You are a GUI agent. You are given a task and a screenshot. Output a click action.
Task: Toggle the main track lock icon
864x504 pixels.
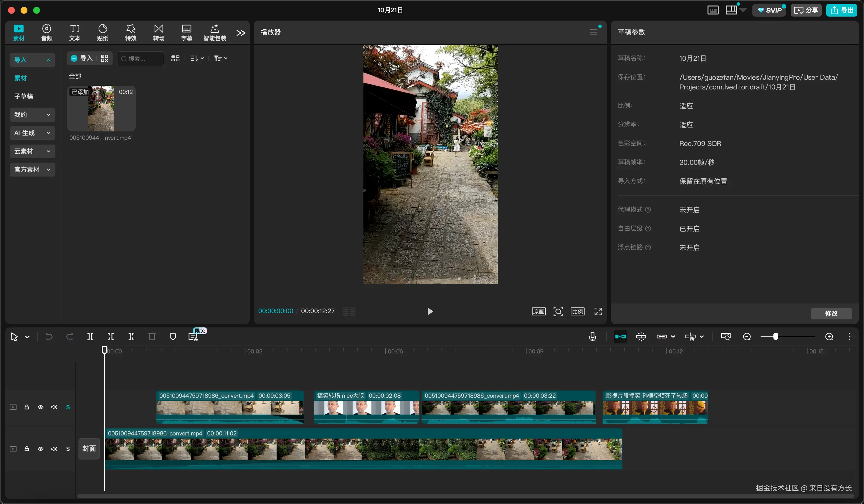[27, 449]
